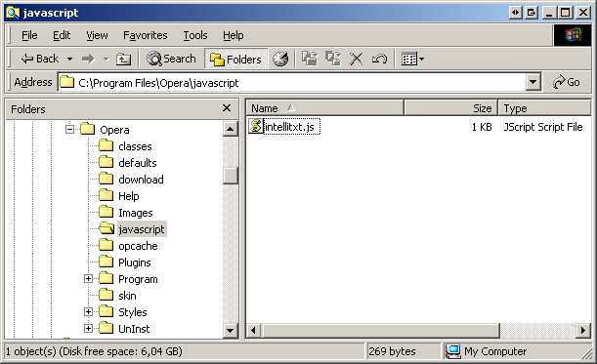597x364 pixels.
Task: Open the Address bar dropdown list
Action: pos(533,82)
